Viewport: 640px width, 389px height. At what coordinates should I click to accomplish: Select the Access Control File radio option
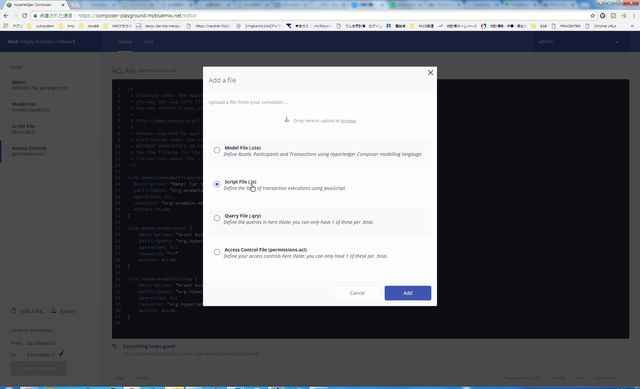click(x=217, y=252)
